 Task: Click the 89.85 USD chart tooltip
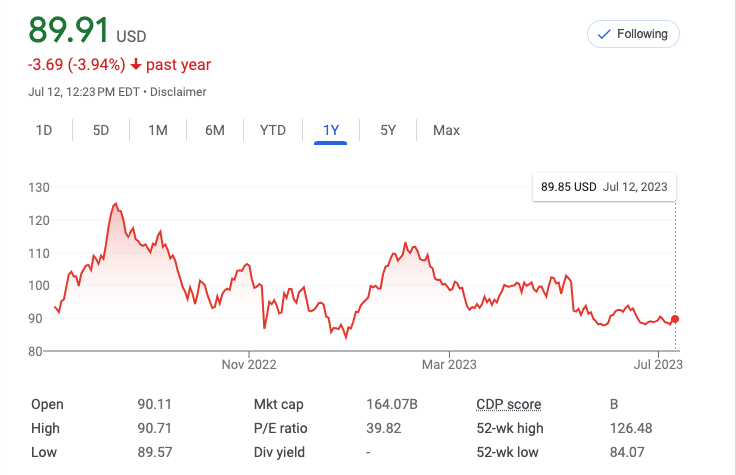[603, 187]
